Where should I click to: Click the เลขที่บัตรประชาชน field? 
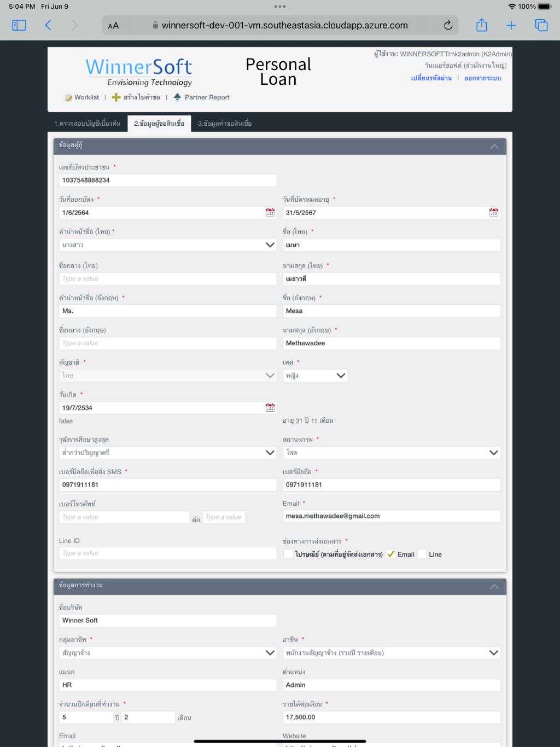168,180
